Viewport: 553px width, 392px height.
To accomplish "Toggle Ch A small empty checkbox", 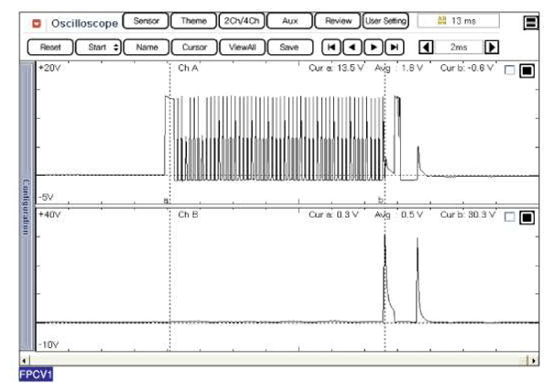I will (x=510, y=71).
